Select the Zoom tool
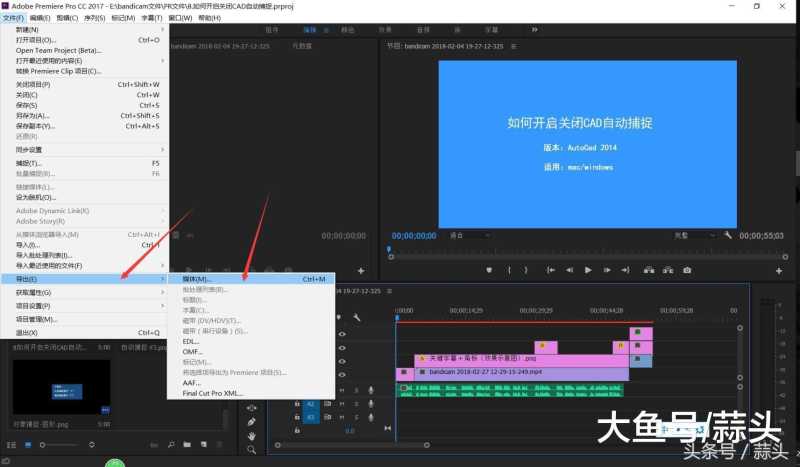Viewport: 800px width, 467px height. coord(252,450)
